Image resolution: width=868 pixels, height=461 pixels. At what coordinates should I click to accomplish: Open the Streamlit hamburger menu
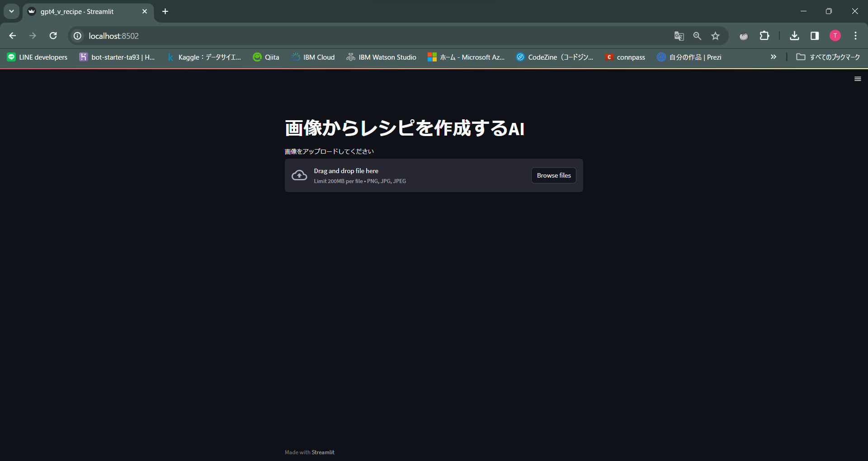pos(858,79)
